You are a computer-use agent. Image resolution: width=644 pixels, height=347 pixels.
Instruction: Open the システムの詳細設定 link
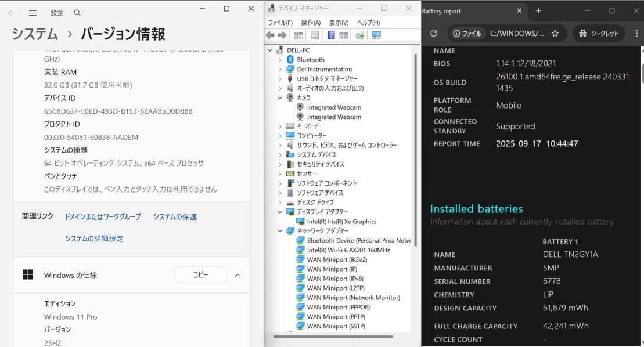(x=94, y=238)
